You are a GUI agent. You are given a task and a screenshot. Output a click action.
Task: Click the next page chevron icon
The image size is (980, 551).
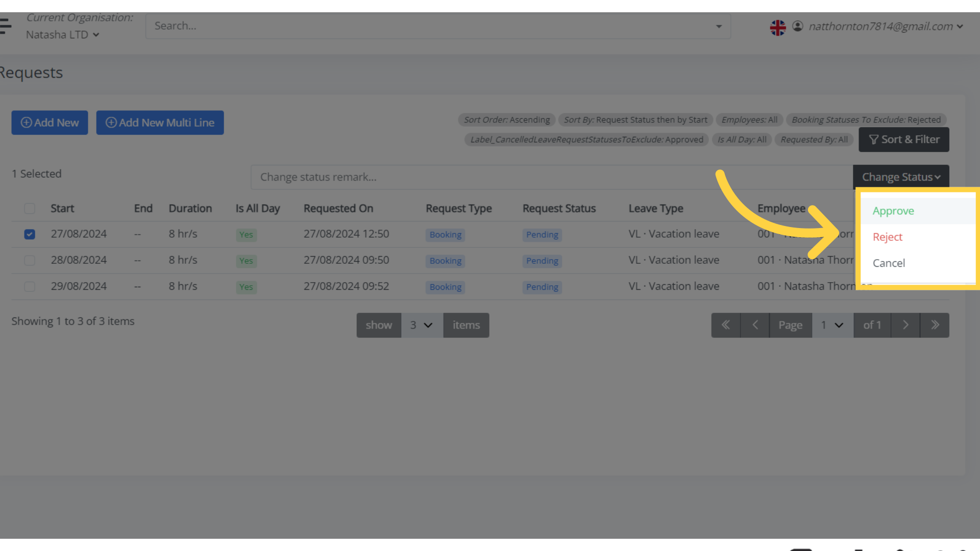point(905,324)
